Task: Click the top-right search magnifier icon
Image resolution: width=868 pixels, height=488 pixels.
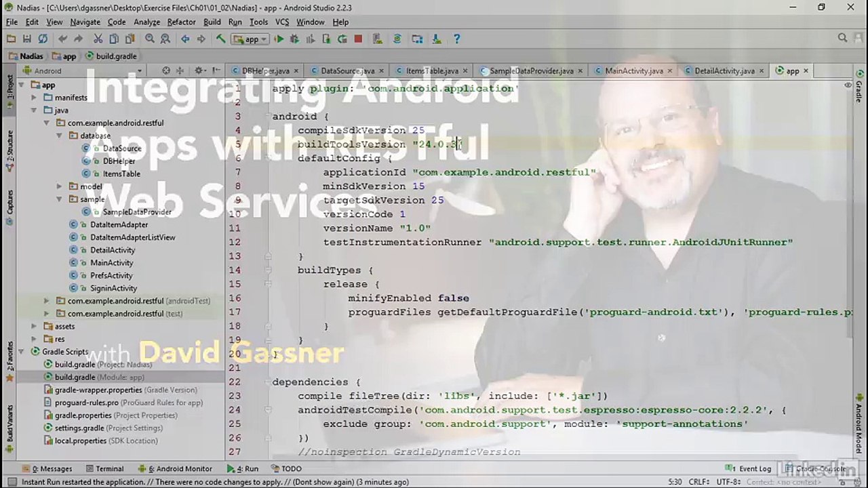Action: coord(842,39)
